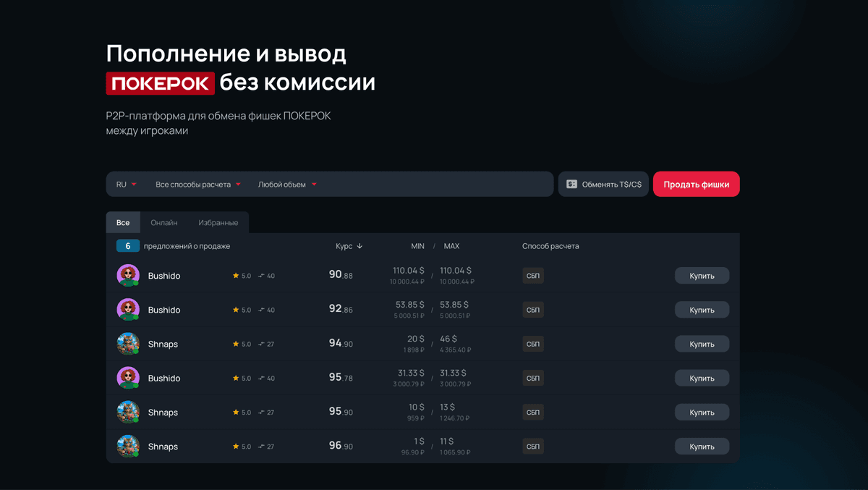This screenshot has width=868, height=490.
Task: Click the 1 065.90 ₽ maximum amount
Action: [x=456, y=452]
